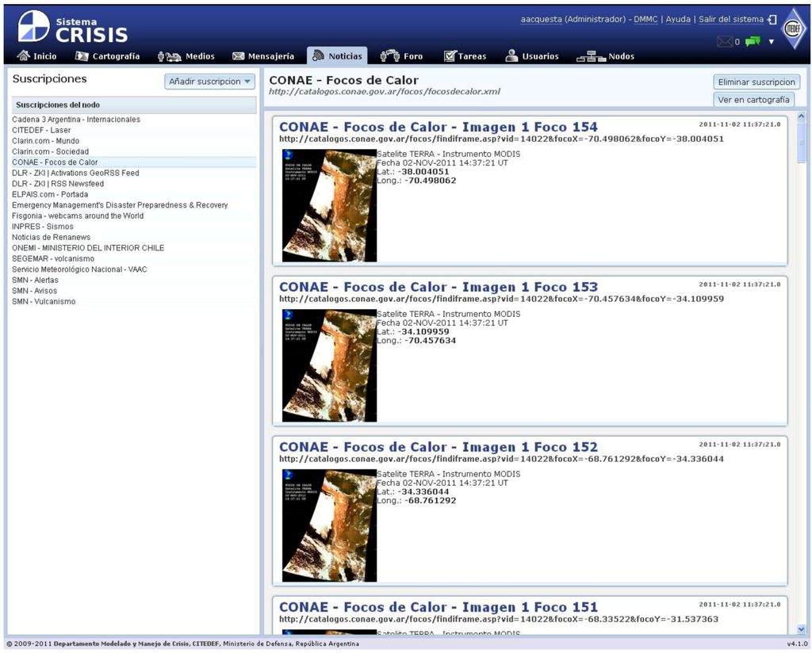The height and width of the screenshot is (653, 812).
Task: Click the Inicio house icon
Action: 23,56
